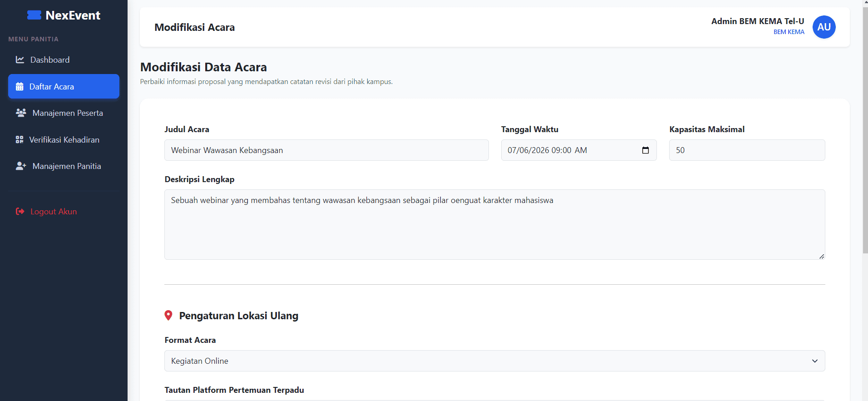Click the Admin BEM KEMA Tel-U name
Image resolution: width=868 pixels, height=401 pixels.
[x=758, y=21]
